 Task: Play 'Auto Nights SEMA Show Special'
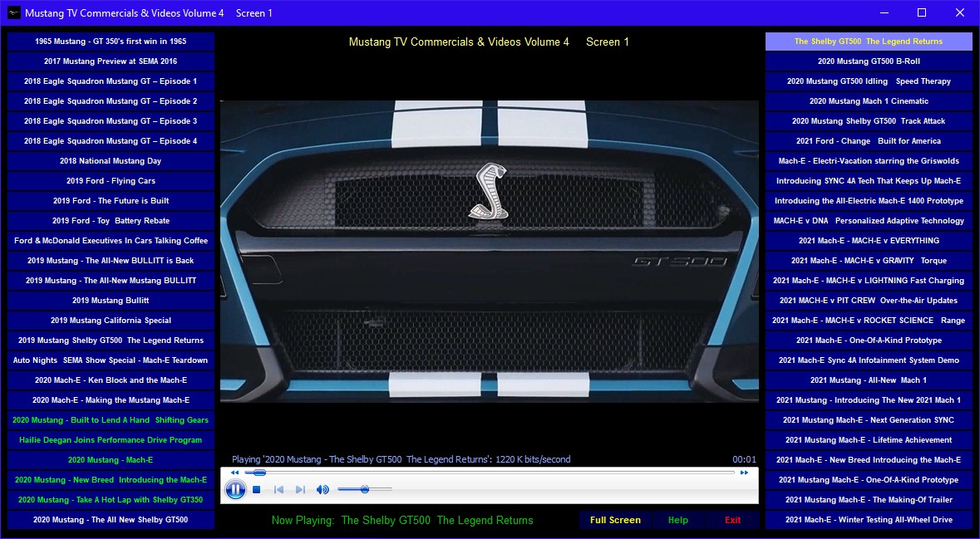point(111,360)
